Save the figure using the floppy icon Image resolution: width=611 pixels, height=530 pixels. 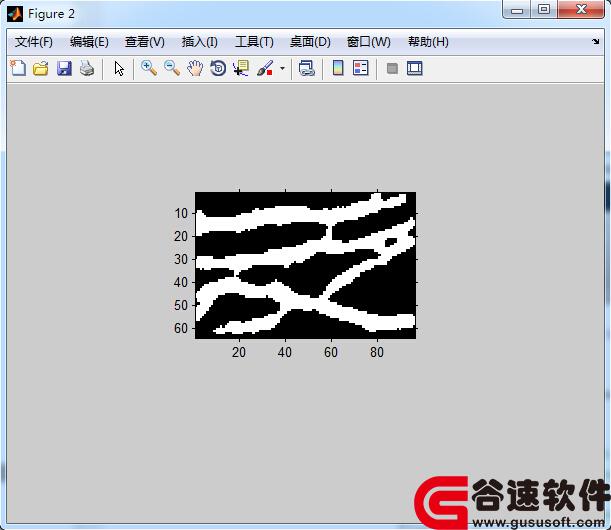coord(64,68)
